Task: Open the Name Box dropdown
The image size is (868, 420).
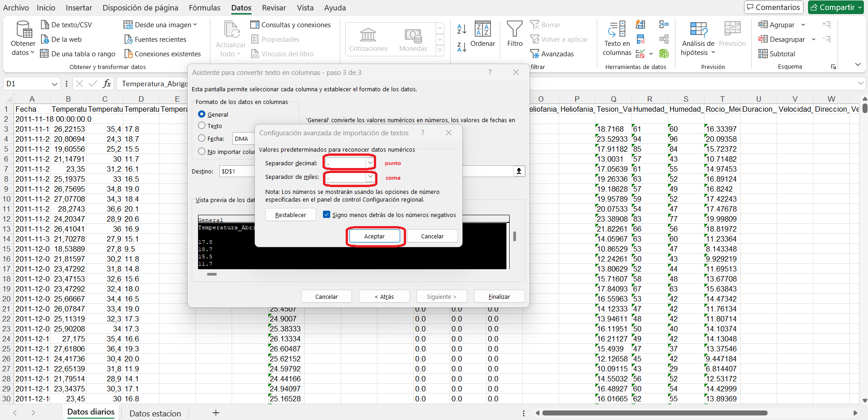Action: [x=55, y=84]
